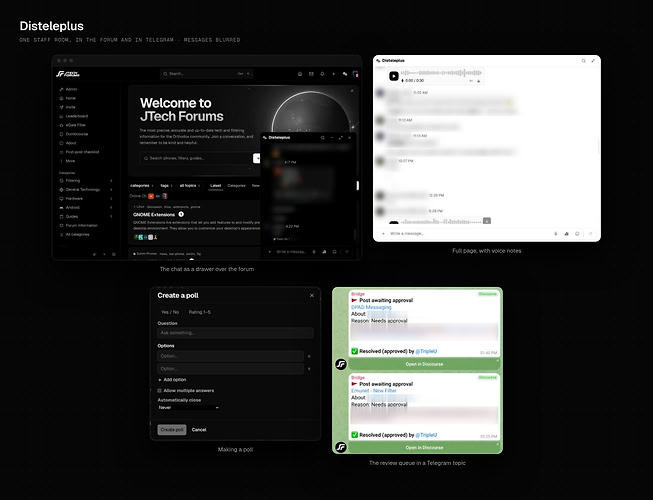
Task: Expand the Filtering category in sidebar
Action: click(111, 181)
